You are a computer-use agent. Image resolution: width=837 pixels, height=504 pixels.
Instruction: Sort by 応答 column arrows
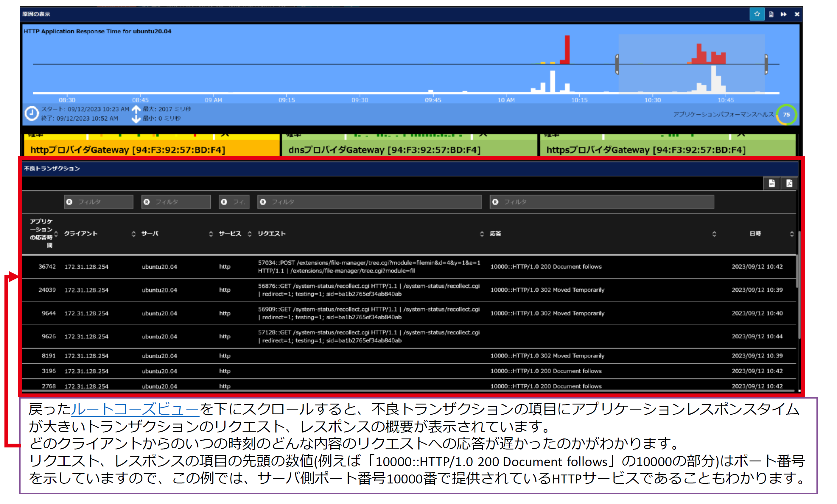coord(714,234)
